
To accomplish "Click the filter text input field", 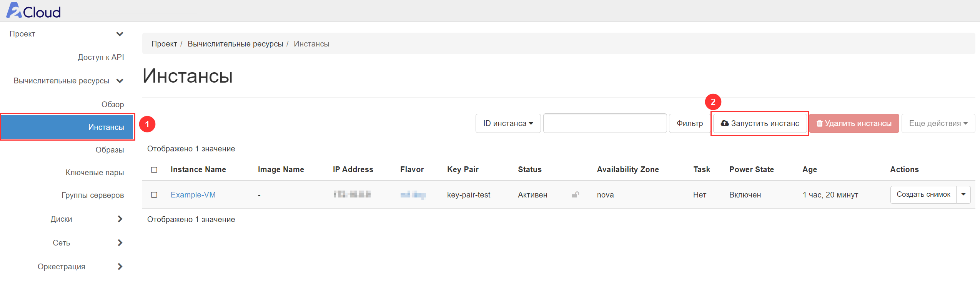I will 604,123.
